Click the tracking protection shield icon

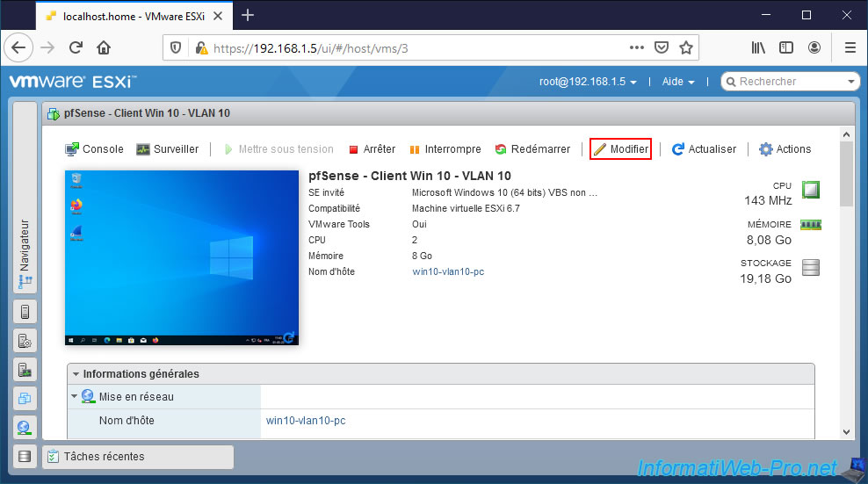click(x=176, y=48)
